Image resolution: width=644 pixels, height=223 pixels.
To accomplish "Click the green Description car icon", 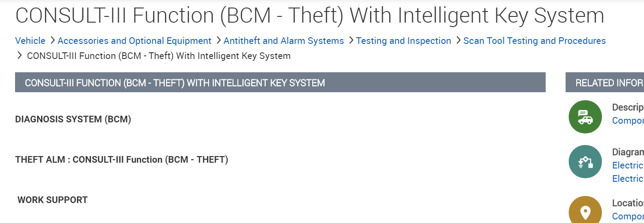I will pos(585,117).
